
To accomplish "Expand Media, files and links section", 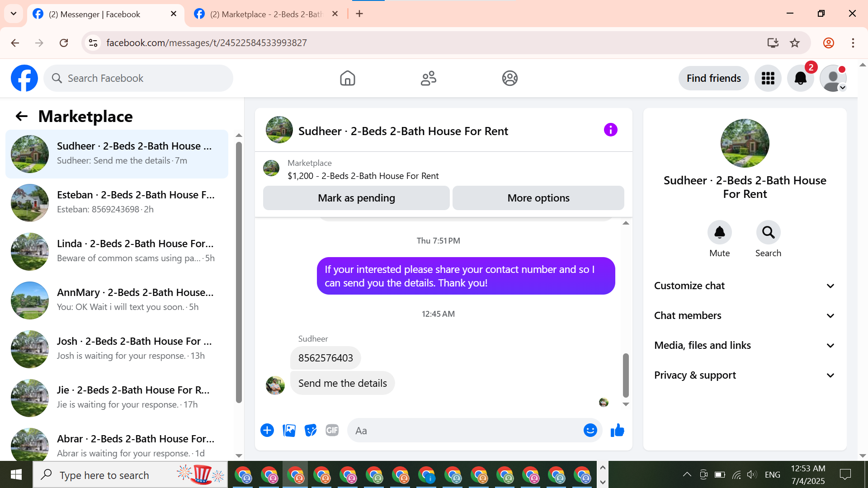I will pos(745,346).
